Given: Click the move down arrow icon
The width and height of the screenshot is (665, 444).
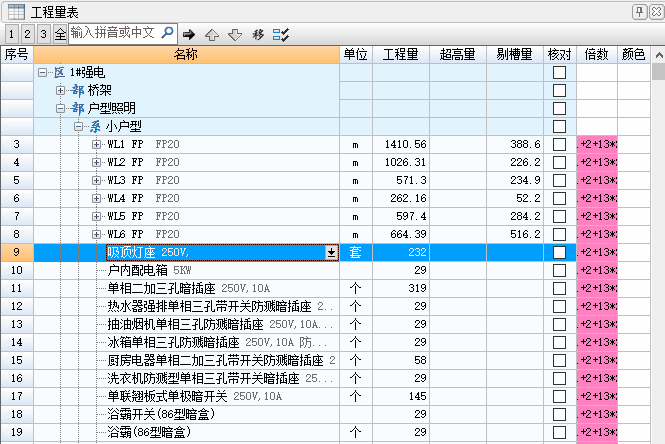Looking at the screenshot, I should pyautogui.click(x=235, y=34).
